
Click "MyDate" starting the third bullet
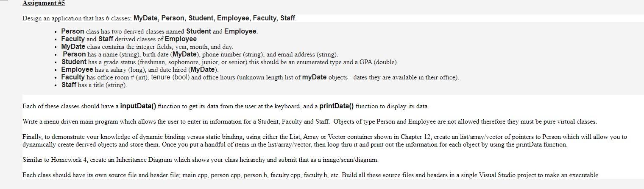pyautogui.click(x=73, y=47)
